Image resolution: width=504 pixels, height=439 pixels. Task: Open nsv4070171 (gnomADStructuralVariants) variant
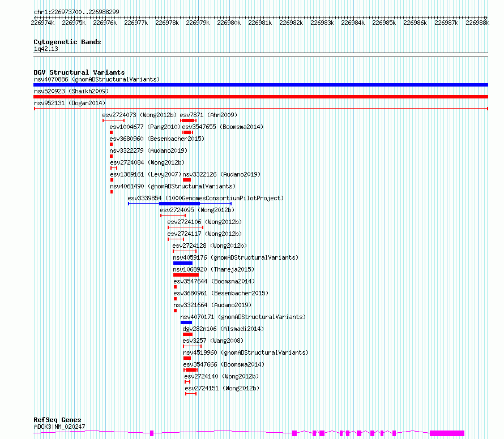point(243,317)
